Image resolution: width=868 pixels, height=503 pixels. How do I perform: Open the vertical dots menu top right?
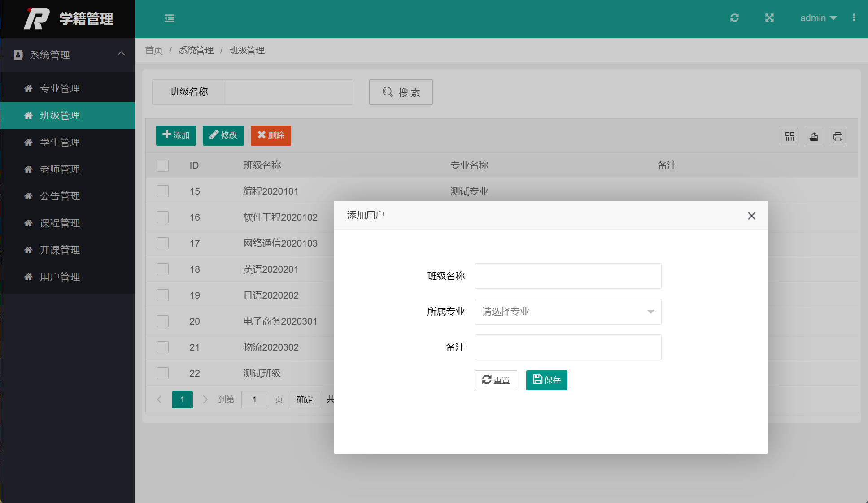(x=854, y=18)
